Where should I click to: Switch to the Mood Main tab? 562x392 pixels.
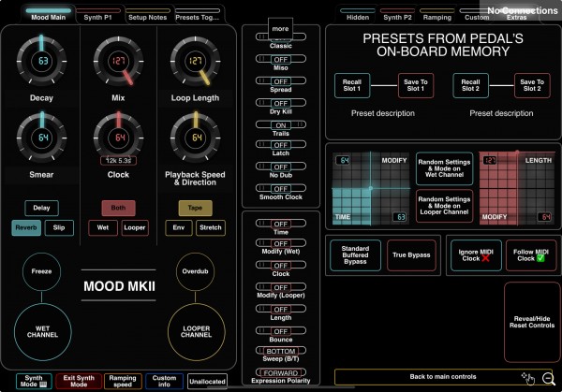click(49, 15)
